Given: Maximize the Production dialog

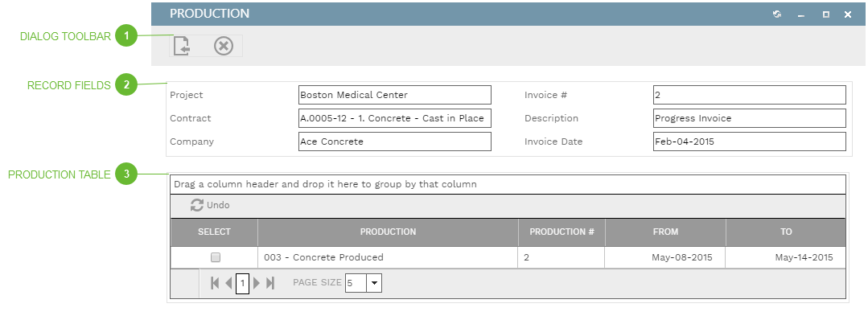Looking at the screenshot, I should click(x=826, y=15).
